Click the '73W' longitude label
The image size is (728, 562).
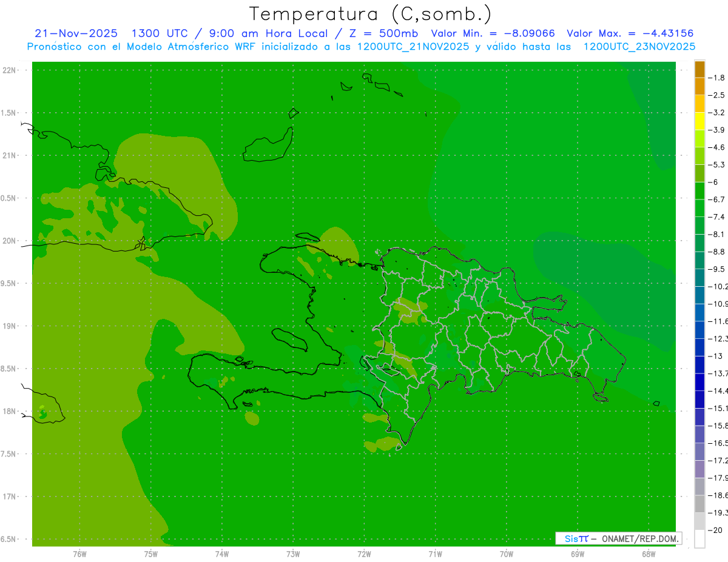293,554
